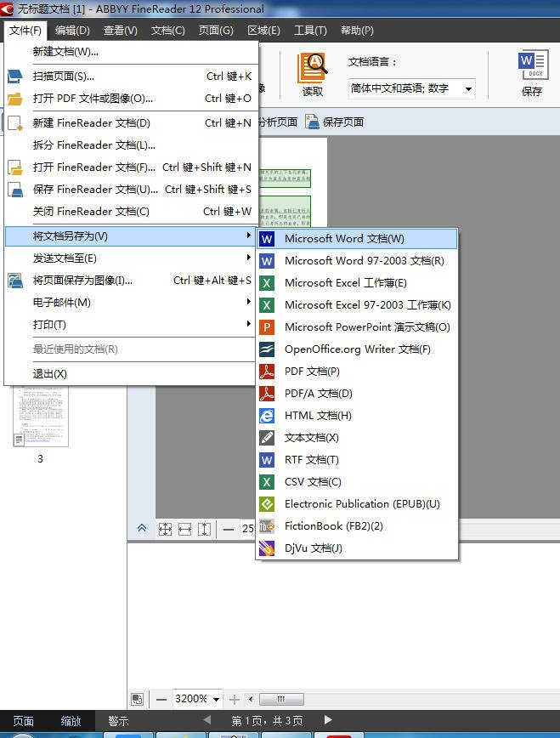The image size is (560, 738).
Task: Click the horizontal scrollbar thumb in text pane
Action: click(281, 699)
